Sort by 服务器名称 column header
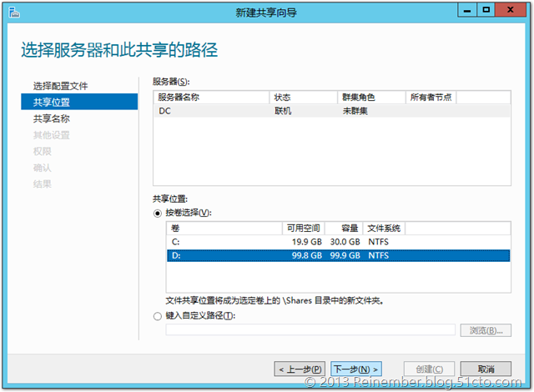 [x=211, y=98]
